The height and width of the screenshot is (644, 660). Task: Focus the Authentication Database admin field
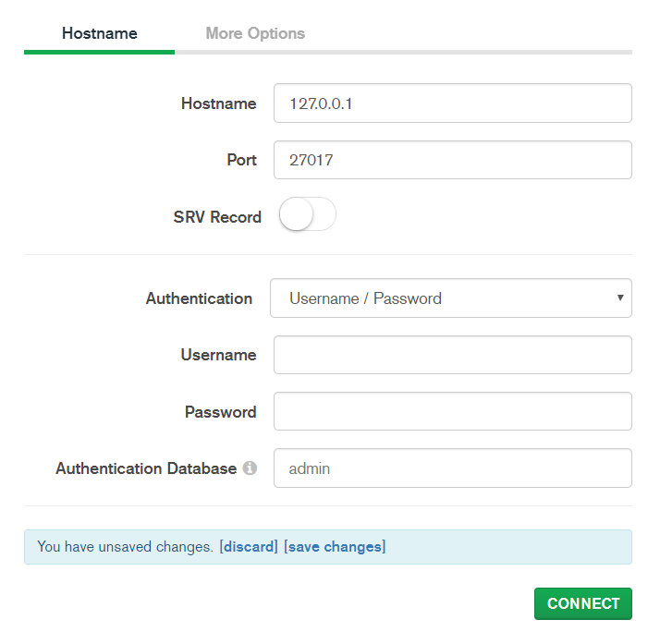coord(452,468)
